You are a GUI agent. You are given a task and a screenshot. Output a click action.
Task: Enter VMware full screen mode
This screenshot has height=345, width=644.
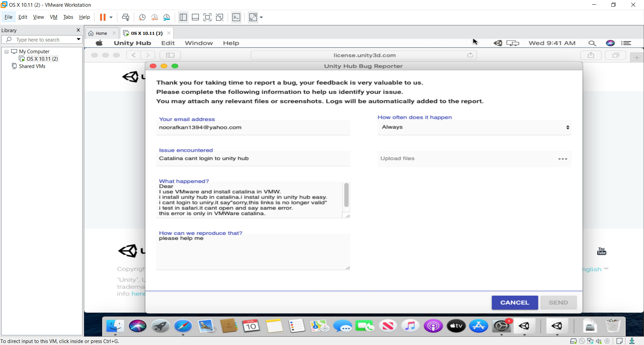208,17
